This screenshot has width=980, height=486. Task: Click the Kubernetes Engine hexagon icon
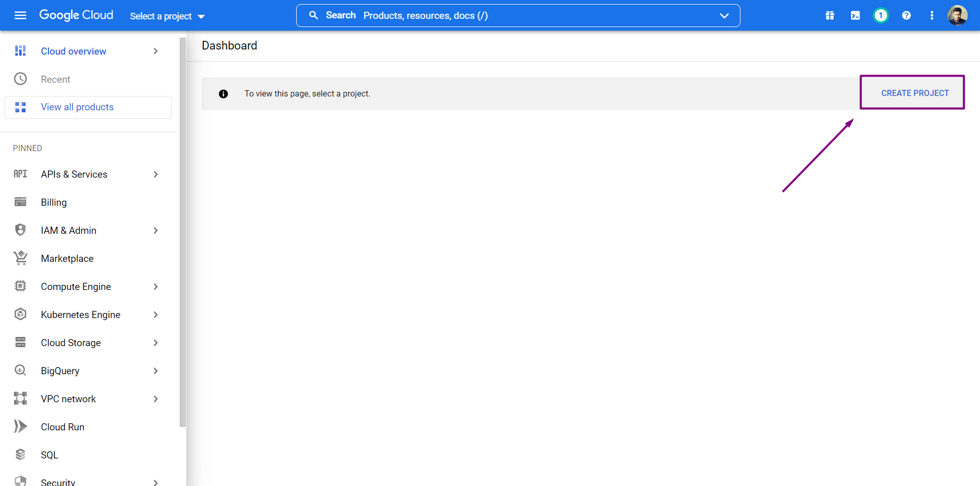(x=20, y=314)
